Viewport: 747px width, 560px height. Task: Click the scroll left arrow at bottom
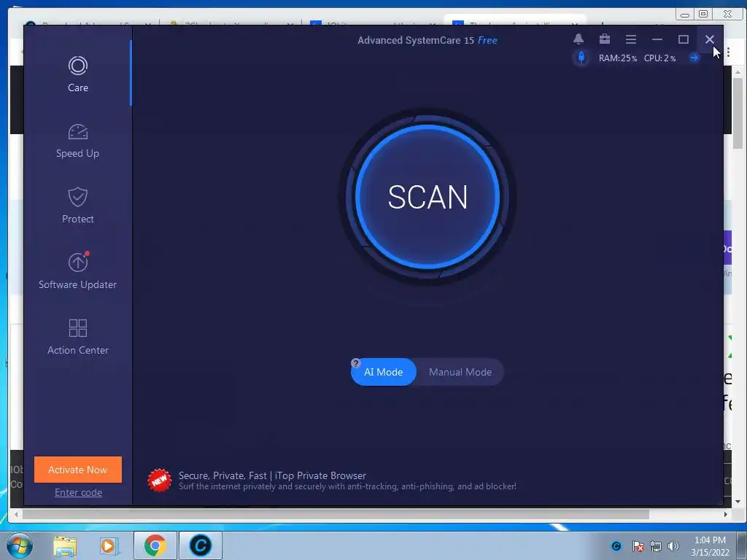coord(16,514)
